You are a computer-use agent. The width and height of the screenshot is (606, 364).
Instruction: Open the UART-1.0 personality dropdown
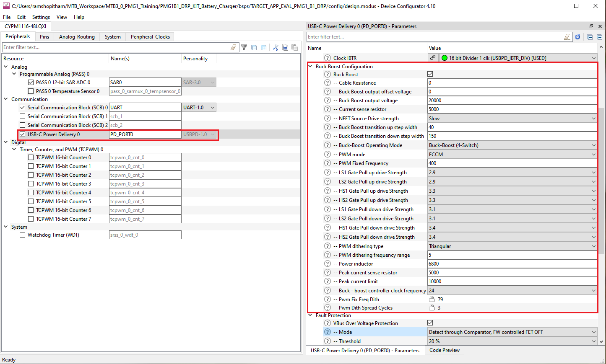point(199,108)
